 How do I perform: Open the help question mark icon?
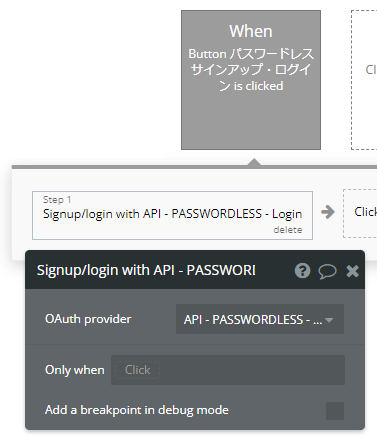click(x=302, y=271)
